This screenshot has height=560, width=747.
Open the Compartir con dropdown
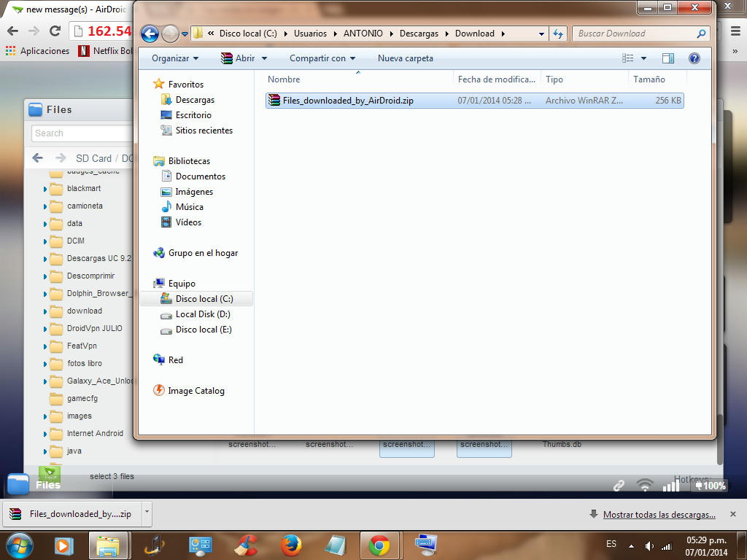coord(322,58)
